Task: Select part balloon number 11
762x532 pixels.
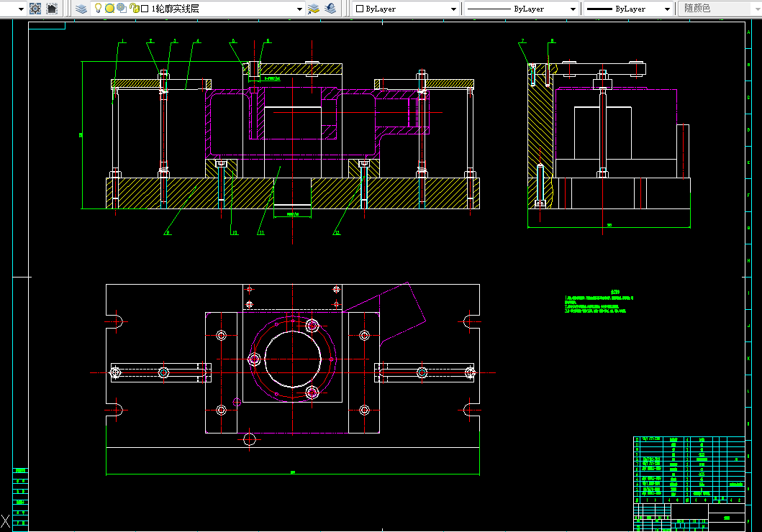Action: tap(261, 233)
